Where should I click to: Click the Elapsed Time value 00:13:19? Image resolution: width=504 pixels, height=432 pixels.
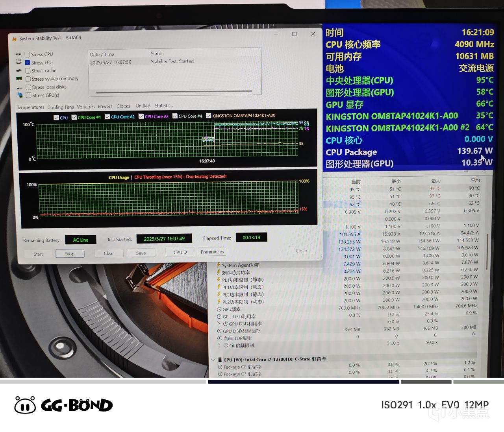[252, 238]
